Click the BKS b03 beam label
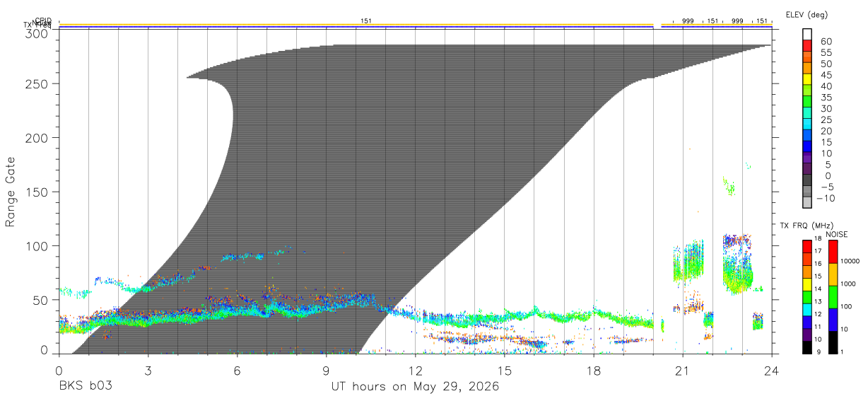This screenshot has width=868, height=401. 85,387
